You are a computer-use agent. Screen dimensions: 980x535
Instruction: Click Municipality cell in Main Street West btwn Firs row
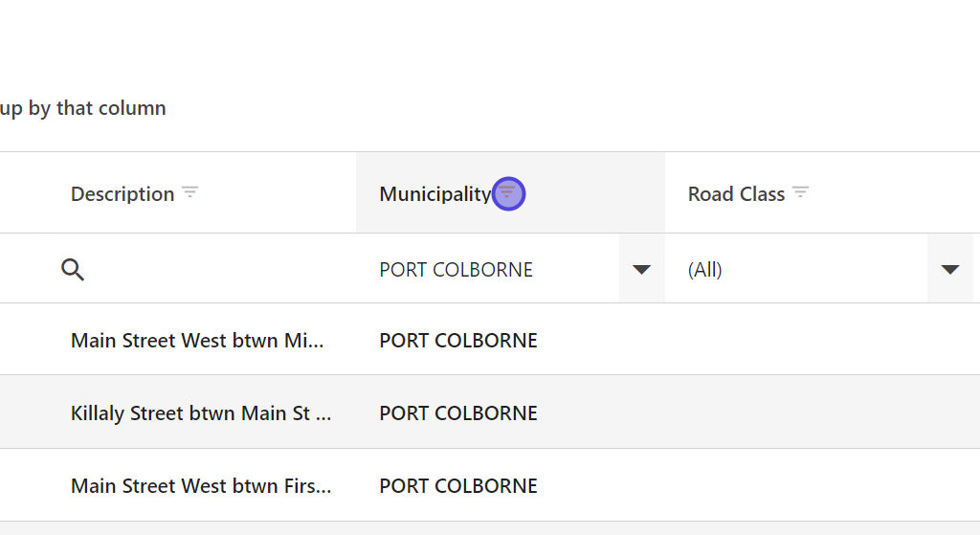click(x=458, y=486)
